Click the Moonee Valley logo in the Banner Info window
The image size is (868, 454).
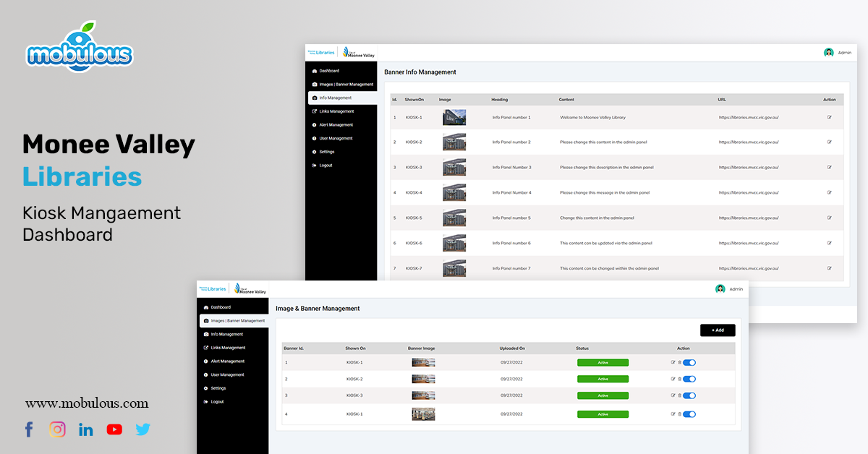pos(359,53)
